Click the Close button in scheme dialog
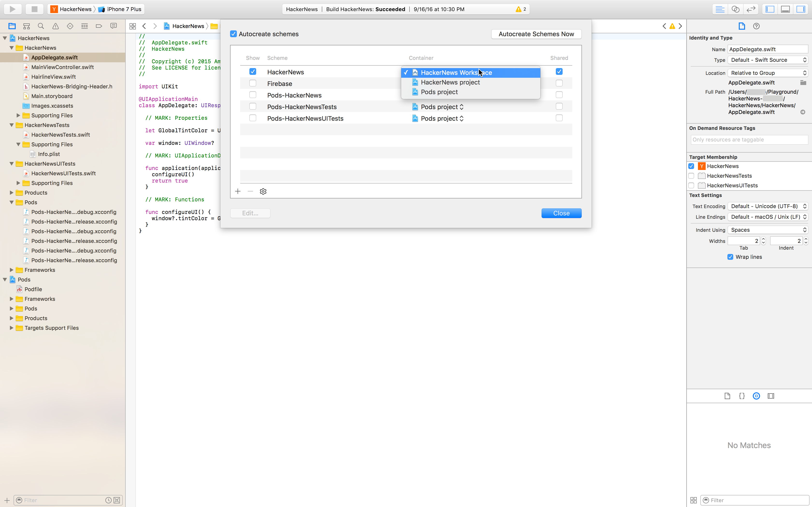The height and width of the screenshot is (507, 812). (x=561, y=213)
